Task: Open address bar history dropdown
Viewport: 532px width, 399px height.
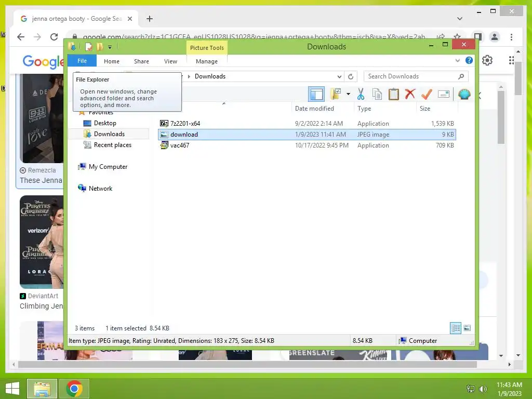Action: click(339, 76)
